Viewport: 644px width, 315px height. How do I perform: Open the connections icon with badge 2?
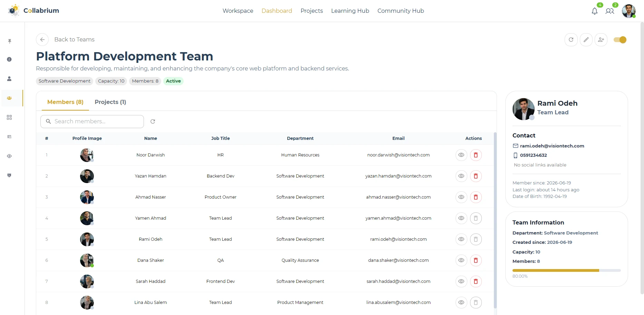click(610, 11)
